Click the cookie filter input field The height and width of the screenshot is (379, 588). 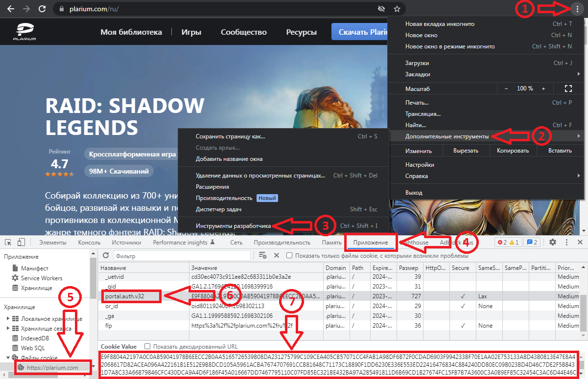(182, 256)
